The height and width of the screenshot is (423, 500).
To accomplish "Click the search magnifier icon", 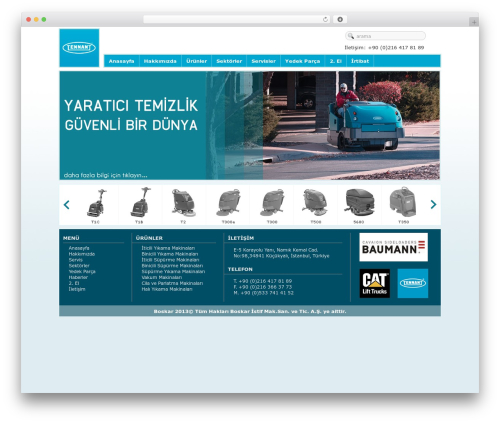I will (x=350, y=36).
